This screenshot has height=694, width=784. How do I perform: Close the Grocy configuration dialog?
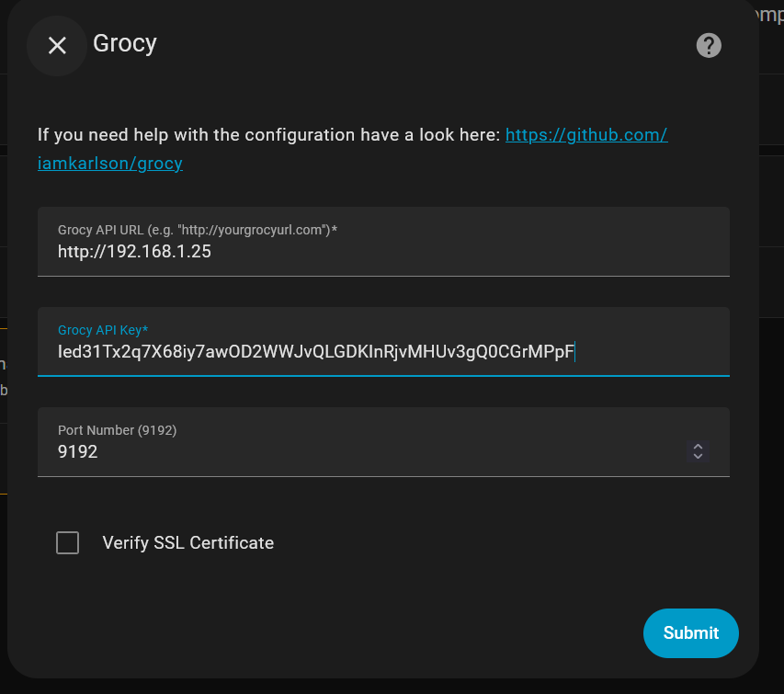[57, 45]
